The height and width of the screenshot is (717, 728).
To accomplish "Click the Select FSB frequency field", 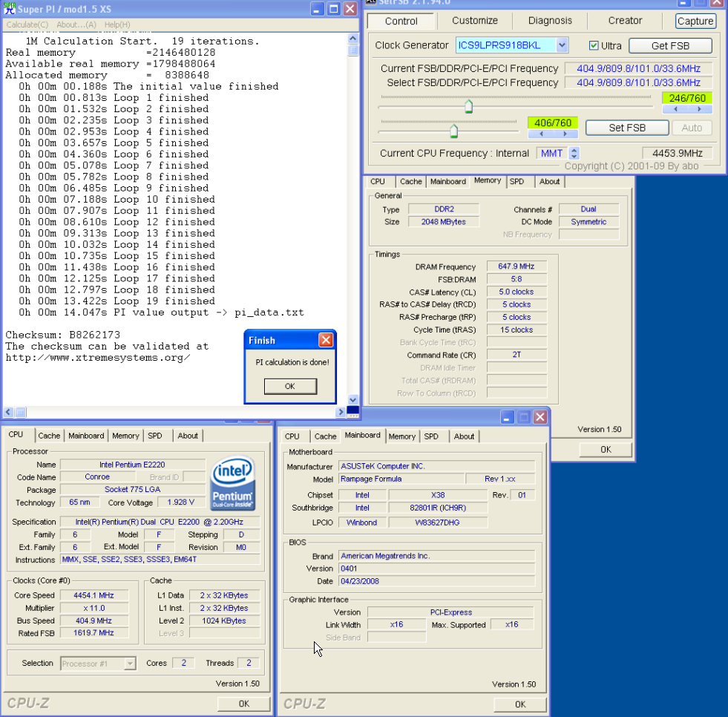I will [x=638, y=82].
